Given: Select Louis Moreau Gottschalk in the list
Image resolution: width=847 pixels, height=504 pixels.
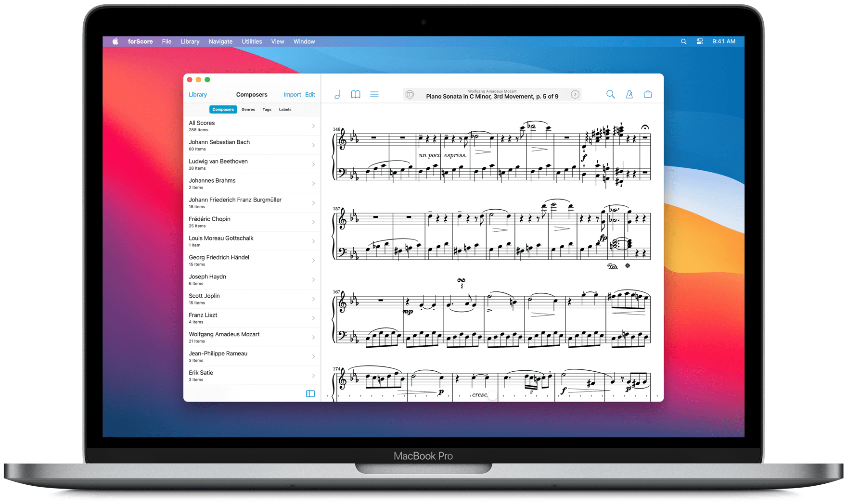Looking at the screenshot, I should click(x=252, y=241).
